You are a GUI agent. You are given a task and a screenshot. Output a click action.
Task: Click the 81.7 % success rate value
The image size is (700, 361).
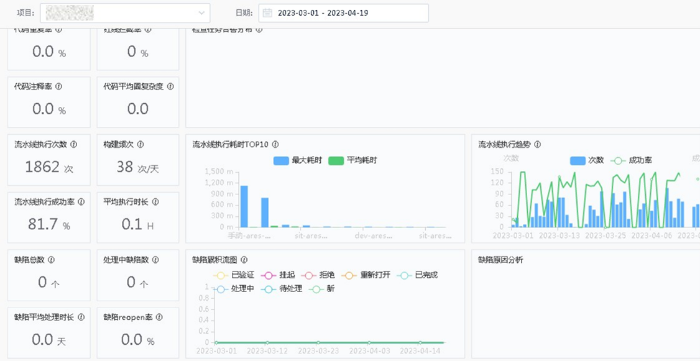tap(49, 224)
